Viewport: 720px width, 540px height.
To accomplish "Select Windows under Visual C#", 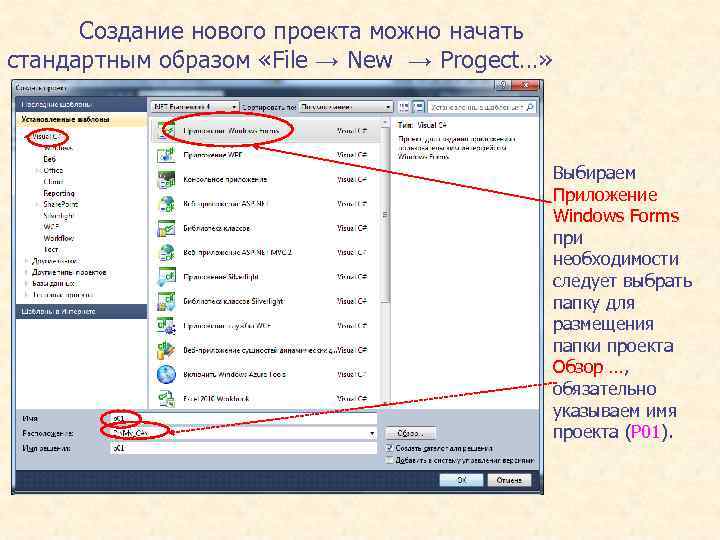I will [58, 148].
